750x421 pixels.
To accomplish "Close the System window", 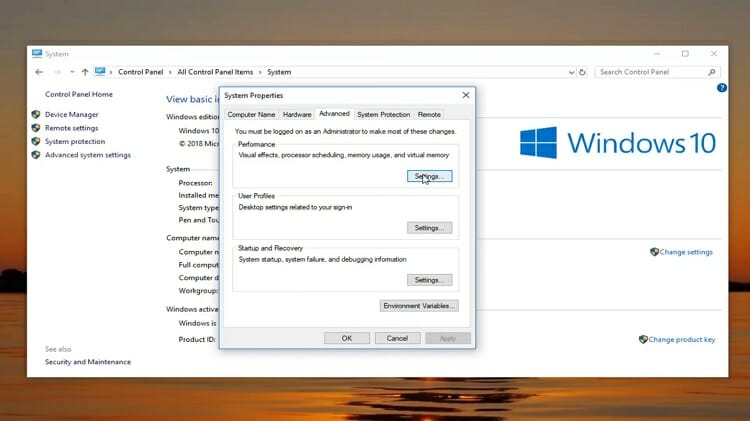I will pyautogui.click(x=714, y=54).
